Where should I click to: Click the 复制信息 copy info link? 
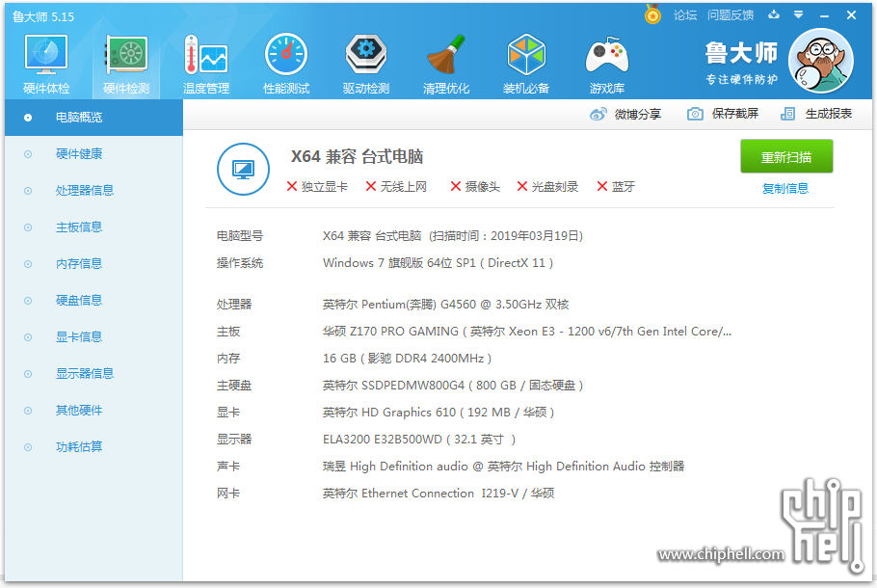click(x=785, y=189)
